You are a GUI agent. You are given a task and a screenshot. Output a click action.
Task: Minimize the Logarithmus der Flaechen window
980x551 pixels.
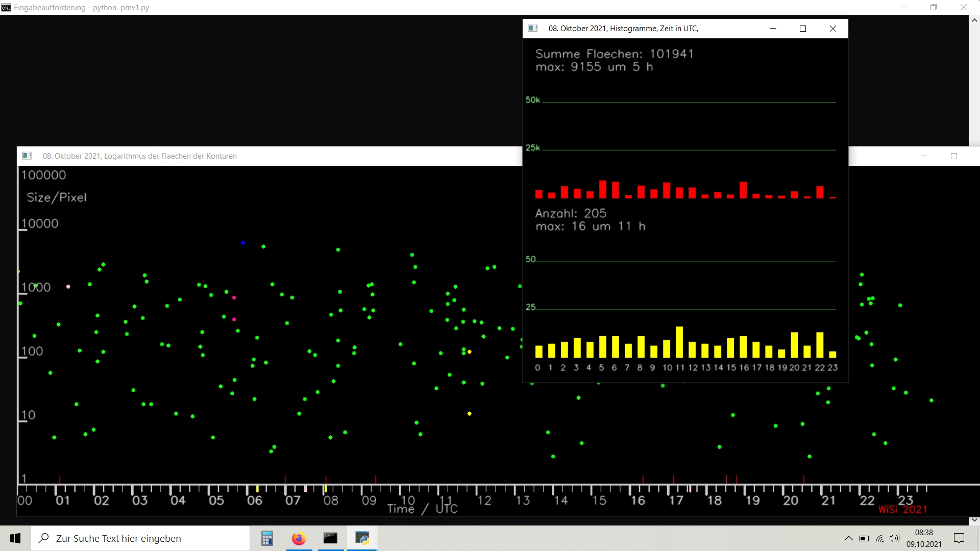tap(924, 156)
